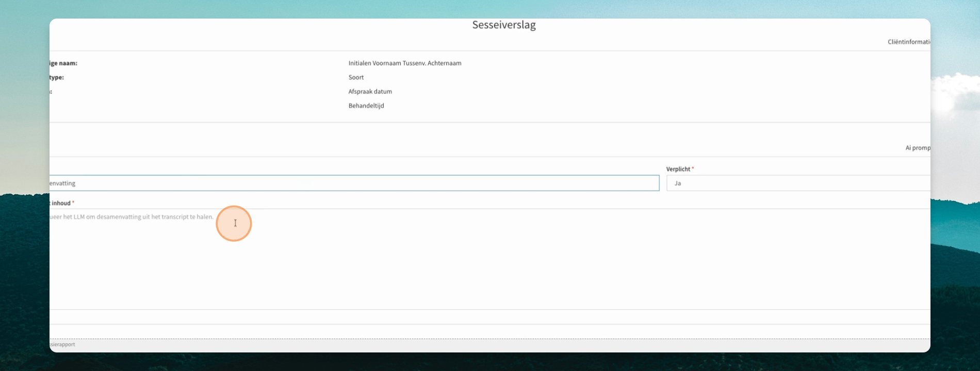Click the title input containing 'envatting'
Screen dimensions: 980x371
(354, 183)
